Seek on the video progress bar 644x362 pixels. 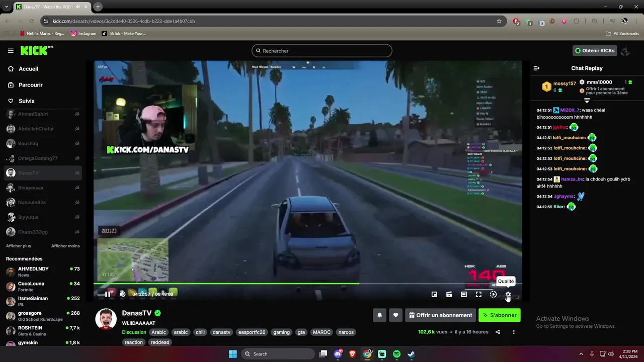[x=307, y=284]
